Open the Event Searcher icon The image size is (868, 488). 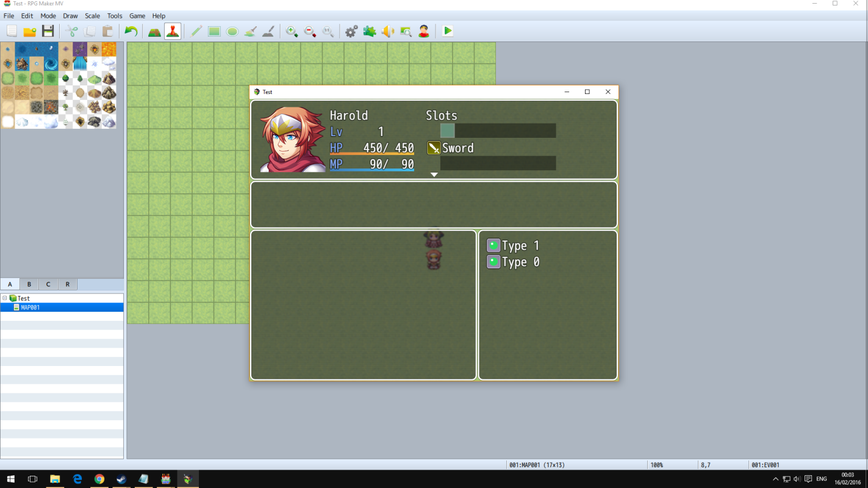tap(406, 31)
